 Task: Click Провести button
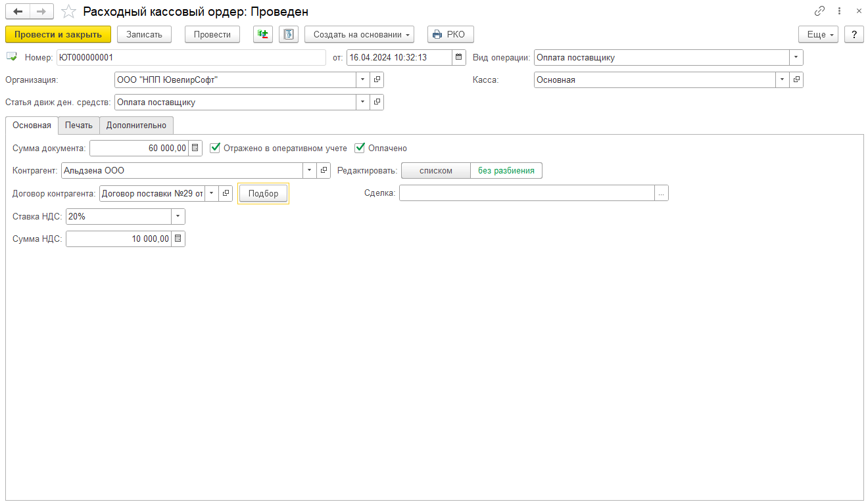click(x=212, y=34)
